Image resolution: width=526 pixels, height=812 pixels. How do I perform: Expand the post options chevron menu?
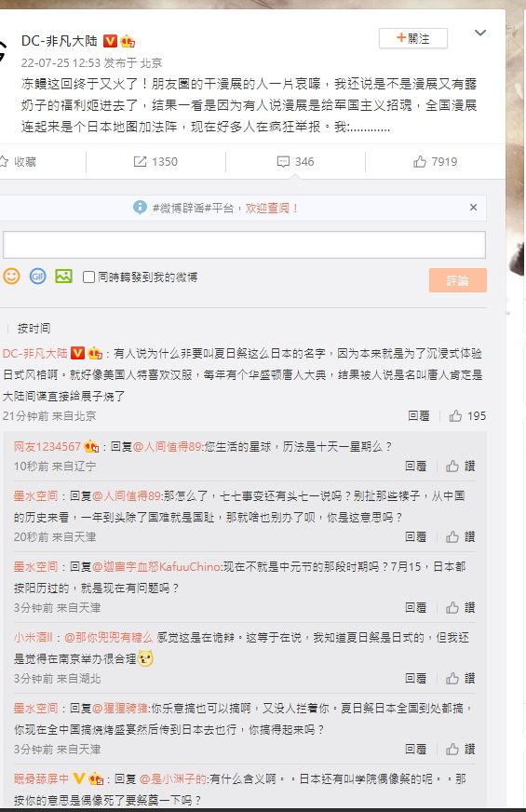point(480,33)
